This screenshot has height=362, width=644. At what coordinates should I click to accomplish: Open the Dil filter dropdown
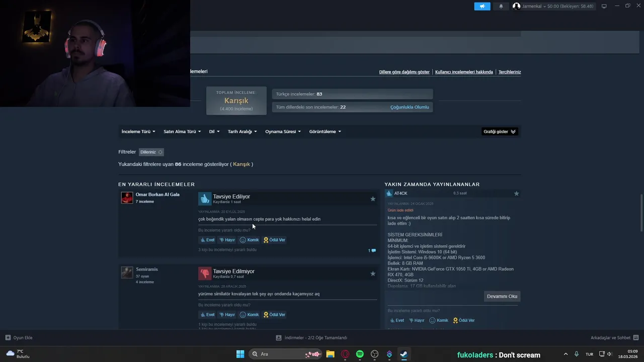[x=214, y=132]
